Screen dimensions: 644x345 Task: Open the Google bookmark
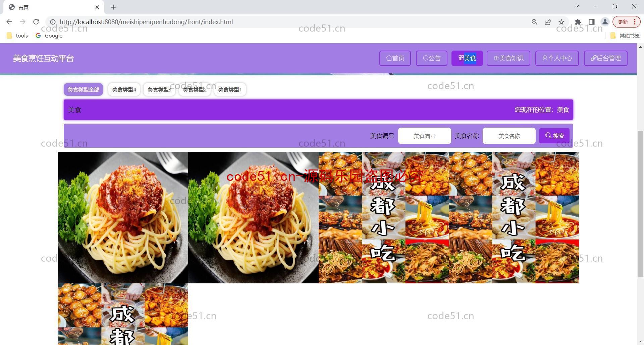pyautogui.click(x=49, y=36)
